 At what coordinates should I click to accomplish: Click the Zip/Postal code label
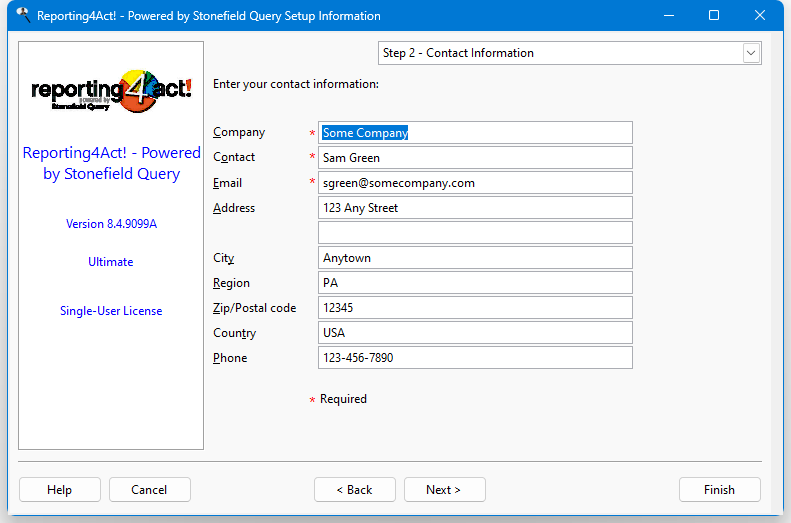[x=254, y=308]
